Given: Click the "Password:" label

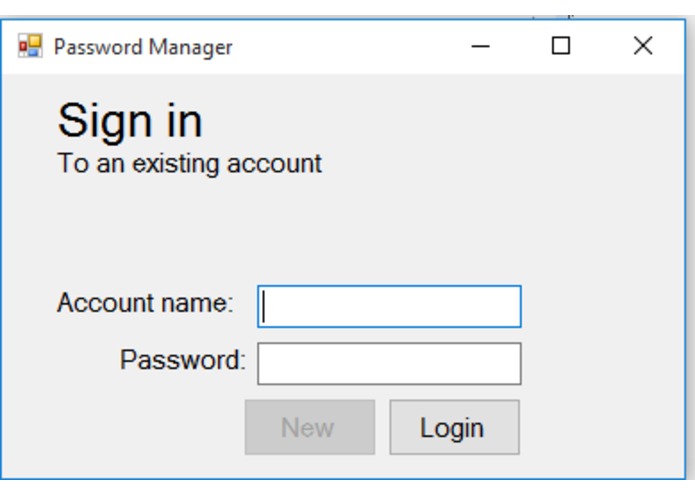Looking at the screenshot, I should [183, 360].
